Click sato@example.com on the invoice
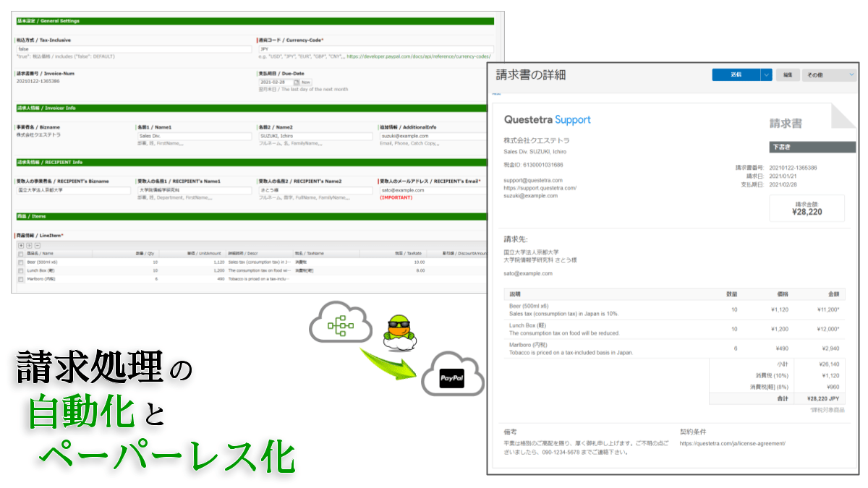868x488 pixels. point(528,273)
